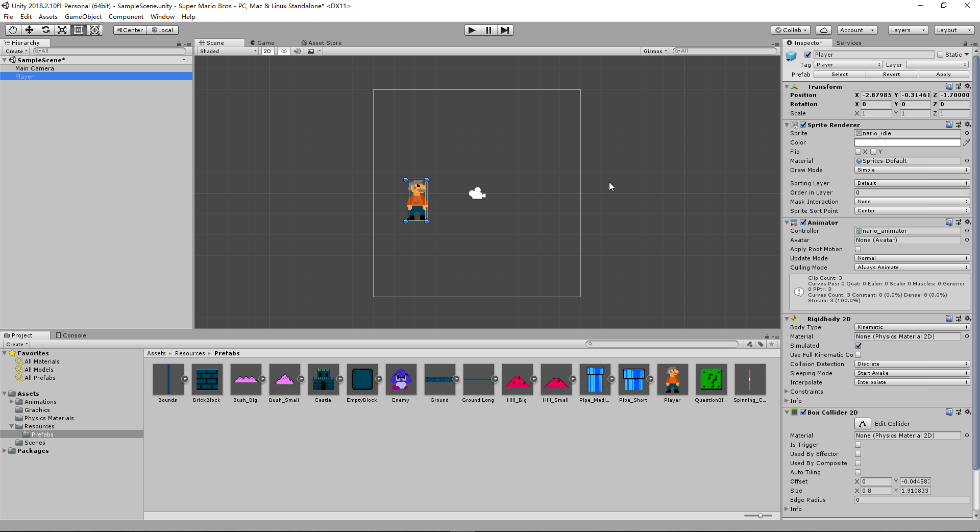Toggle the Simulated checkbox

click(858, 346)
